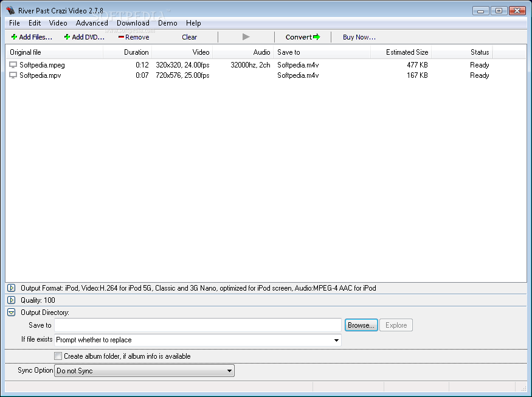Click the 0:07 duration value

coord(142,75)
